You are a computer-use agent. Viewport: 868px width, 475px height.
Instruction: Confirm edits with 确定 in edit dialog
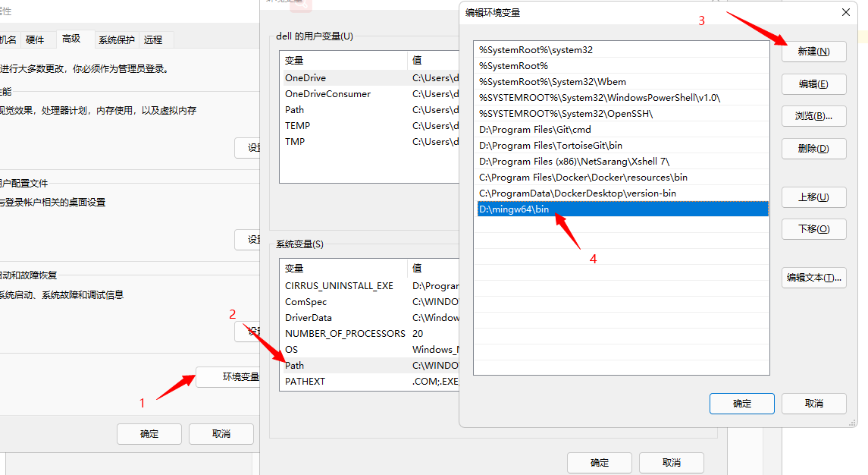pyautogui.click(x=741, y=404)
